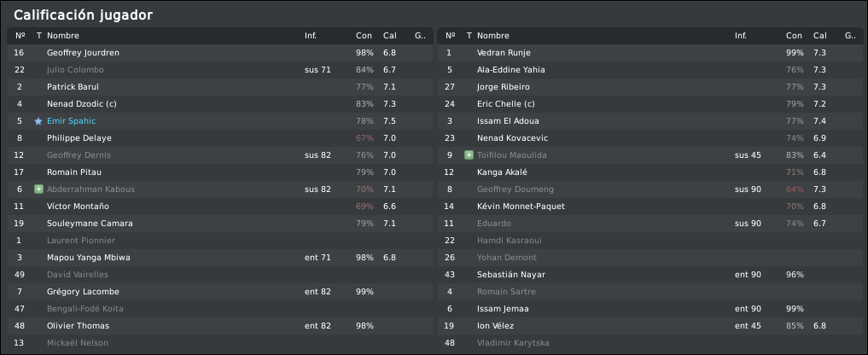Image resolution: width=868 pixels, height=355 pixels.
Task: Click the T column header in the left table
Action: point(38,36)
